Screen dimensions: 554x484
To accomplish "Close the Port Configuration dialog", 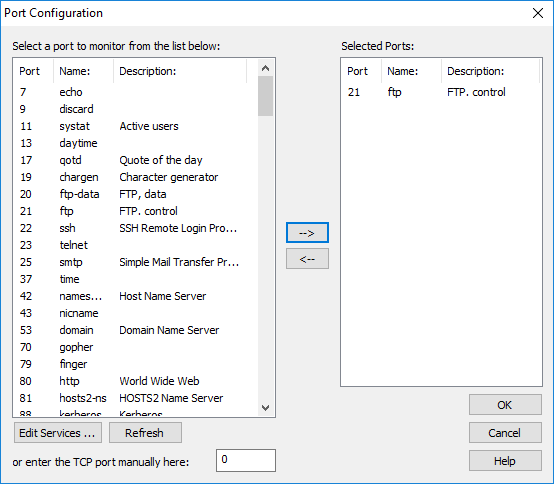I will [x=538, y=13].
